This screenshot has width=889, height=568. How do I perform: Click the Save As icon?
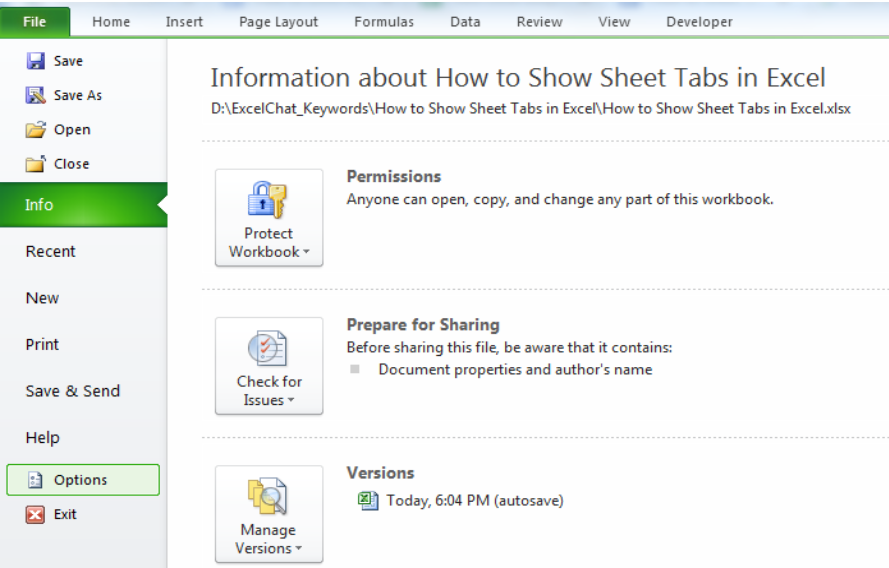tap(36, 95)
